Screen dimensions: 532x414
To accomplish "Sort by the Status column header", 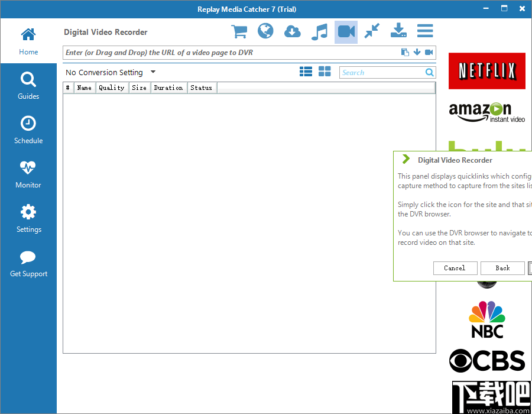I will pyautogui.click(x=202, y=88).
